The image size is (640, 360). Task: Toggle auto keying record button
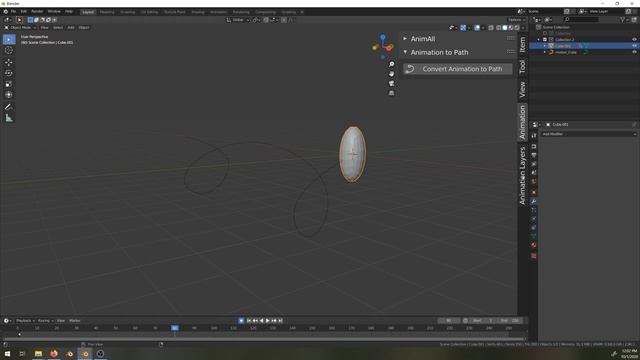pos(241,321)
